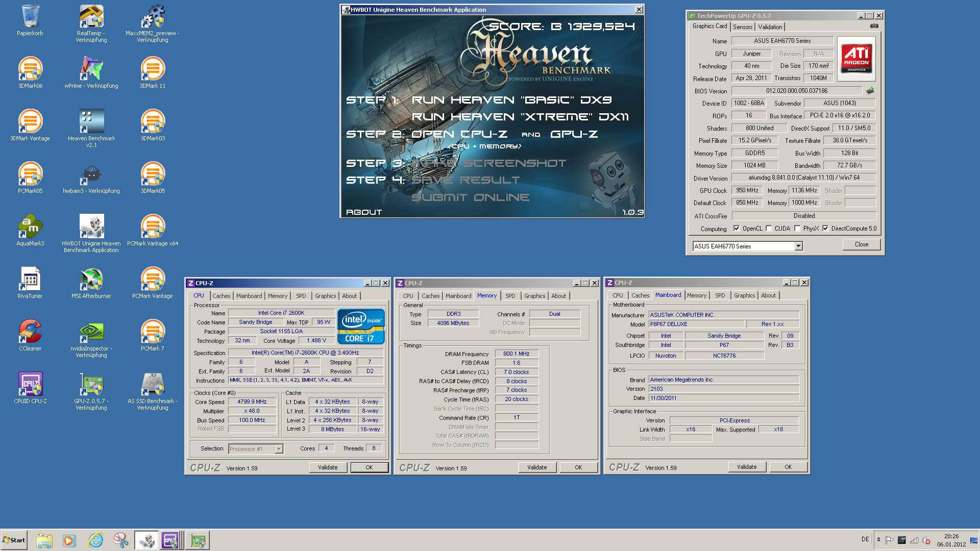The width and height of the screenshot is (980, 551).
Task: Open AS SSD Benchmark shortcut icon
Action: coord(152,391)
